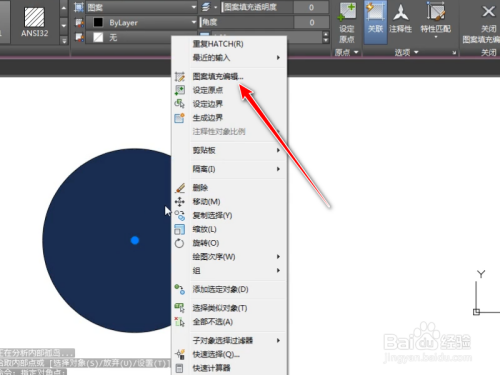The image size is (500, 375).
Task: Click the Match Properties button
Action: pyautogui.click(x=436, y=20)
